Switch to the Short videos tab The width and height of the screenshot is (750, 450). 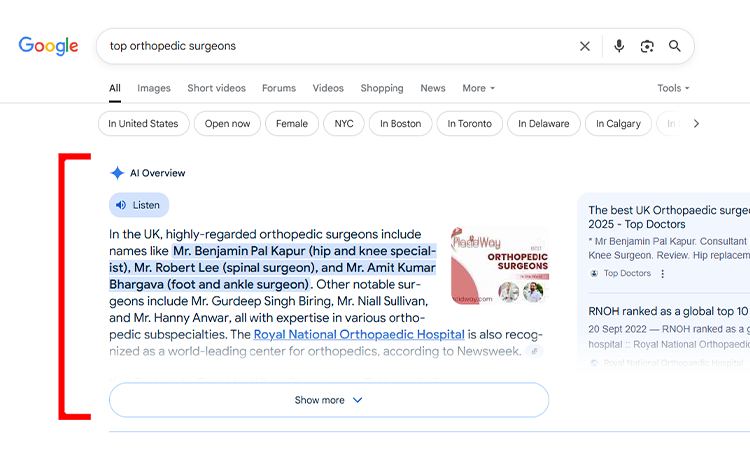tap(216, 88)
